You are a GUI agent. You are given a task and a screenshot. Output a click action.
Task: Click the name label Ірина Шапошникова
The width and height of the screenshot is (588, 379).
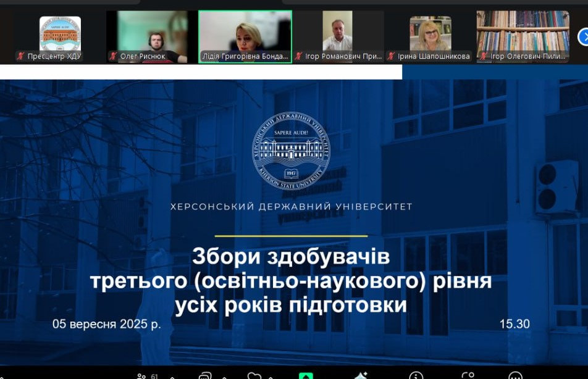tap(434, 56)
